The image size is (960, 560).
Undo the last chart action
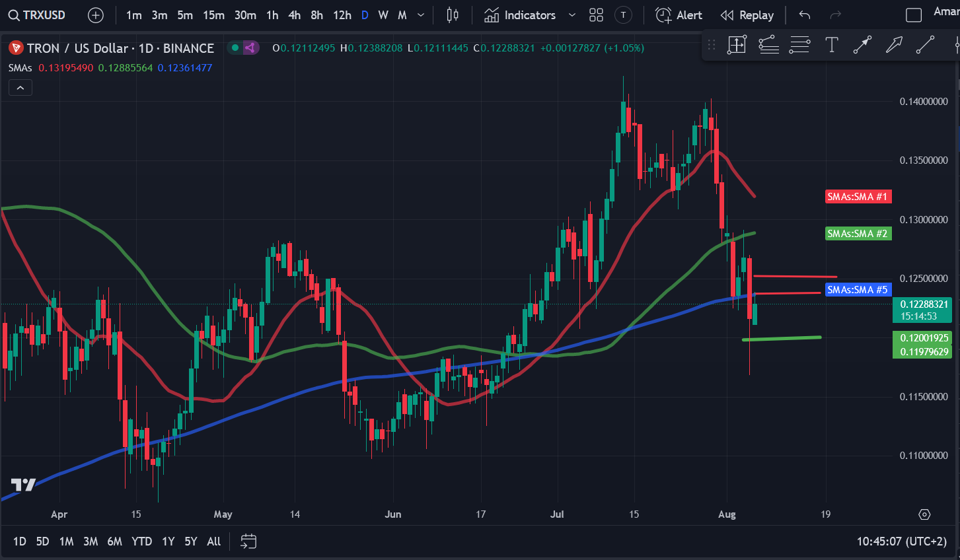coord(804,15)
